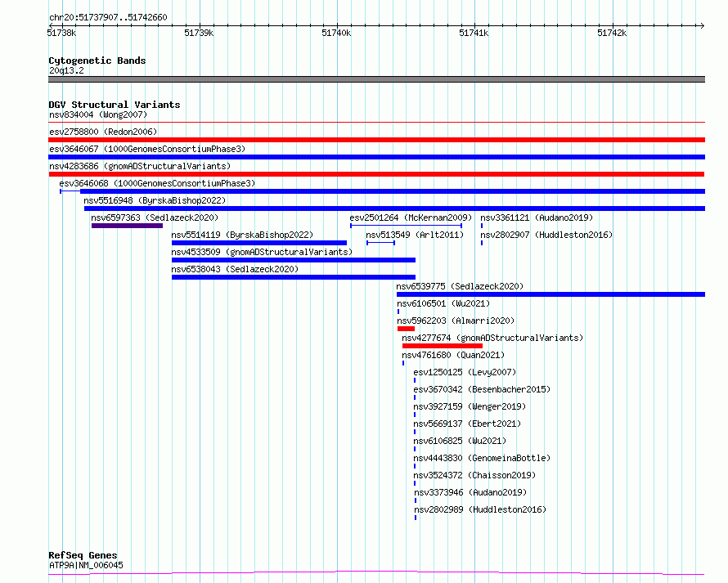Image resolution: width=728 pixels, height=583 pixels.
Task: Select the 51739k ruler tick label
Action: pos(199,33)
